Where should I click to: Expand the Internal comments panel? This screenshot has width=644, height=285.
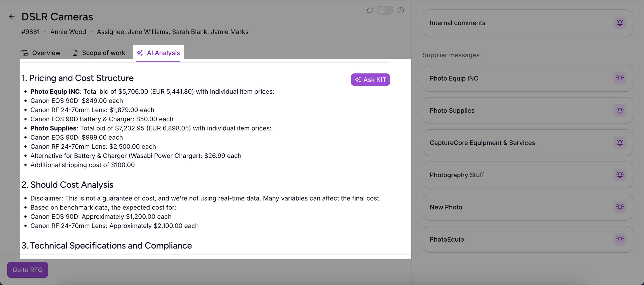coord(503,23)
